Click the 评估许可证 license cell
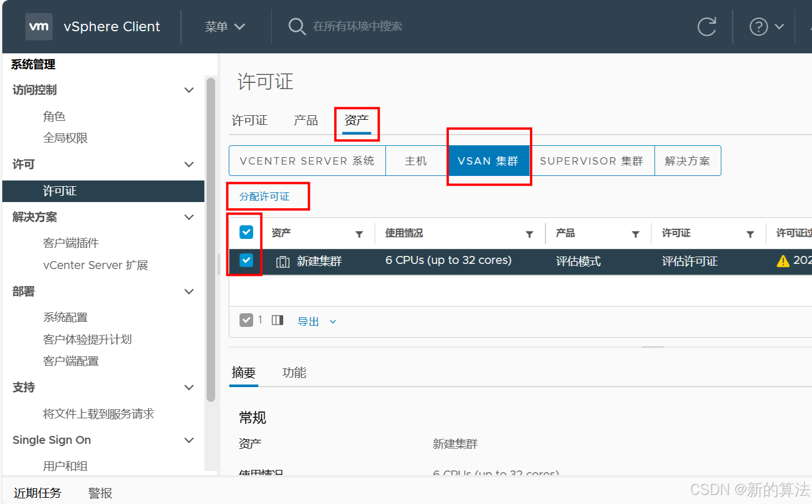Image resolution: width=812 pixels, height=504 pixels. point(690,262)
